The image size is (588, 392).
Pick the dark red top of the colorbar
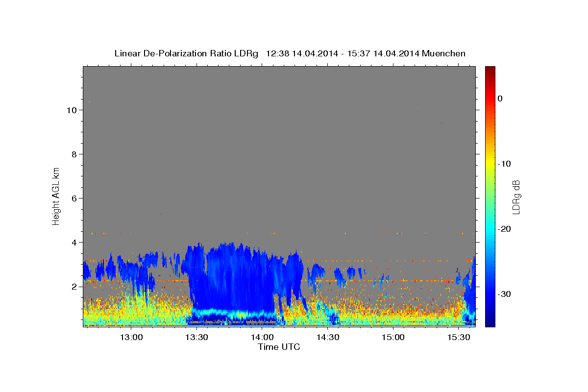[x=490, y=70]
